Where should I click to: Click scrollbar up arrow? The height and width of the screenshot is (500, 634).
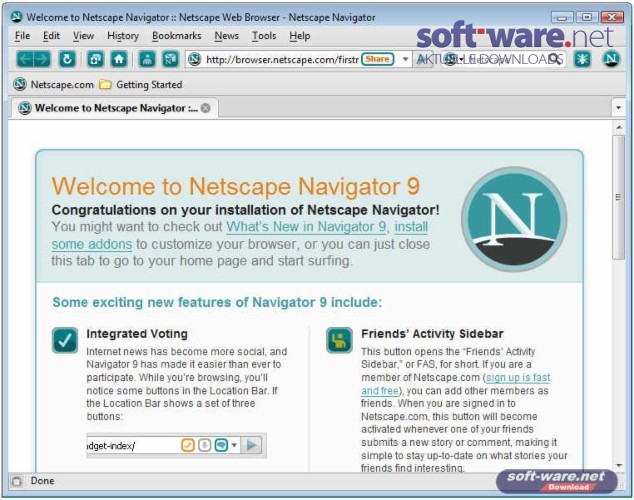coord(619,128)
